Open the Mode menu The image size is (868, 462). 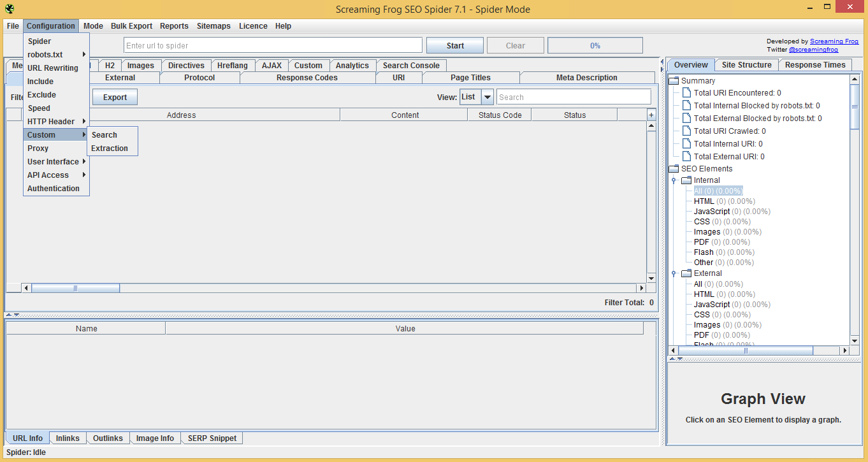(93, 26)
